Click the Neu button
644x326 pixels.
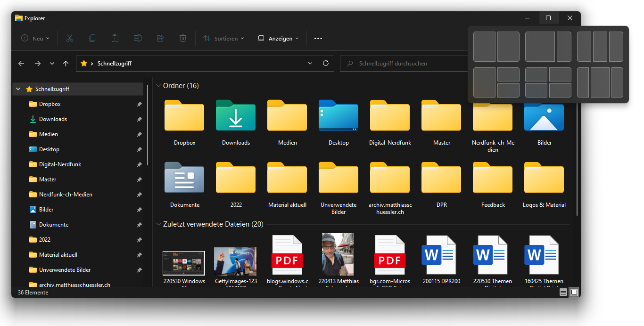click(35, 38)
